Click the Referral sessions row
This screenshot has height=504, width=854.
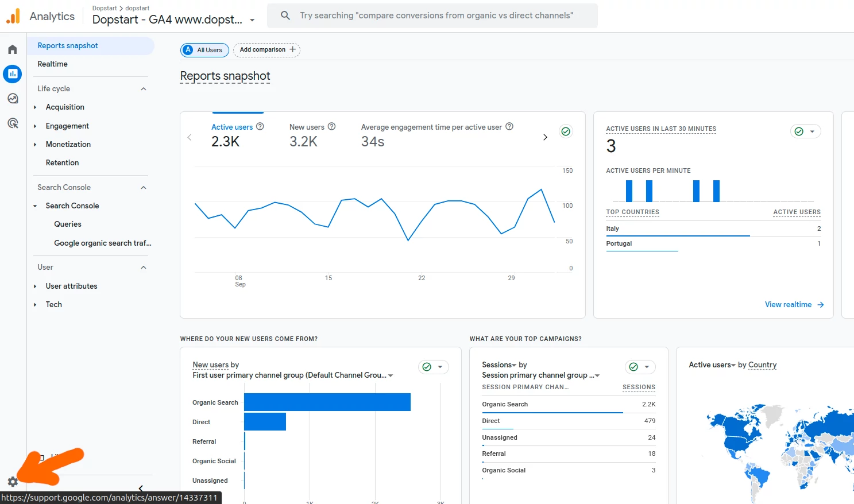[x=569, y=454]
